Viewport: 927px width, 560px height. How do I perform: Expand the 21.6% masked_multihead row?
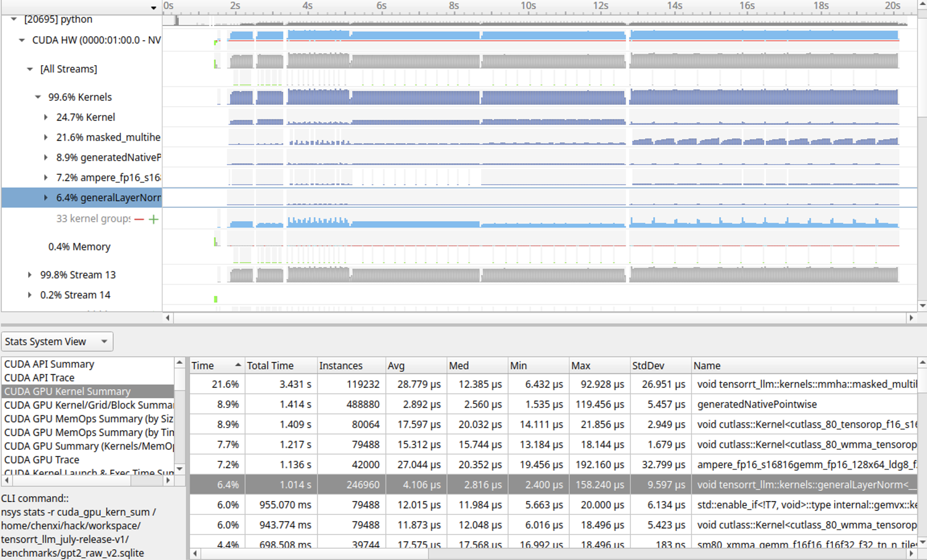pos(46,137)
